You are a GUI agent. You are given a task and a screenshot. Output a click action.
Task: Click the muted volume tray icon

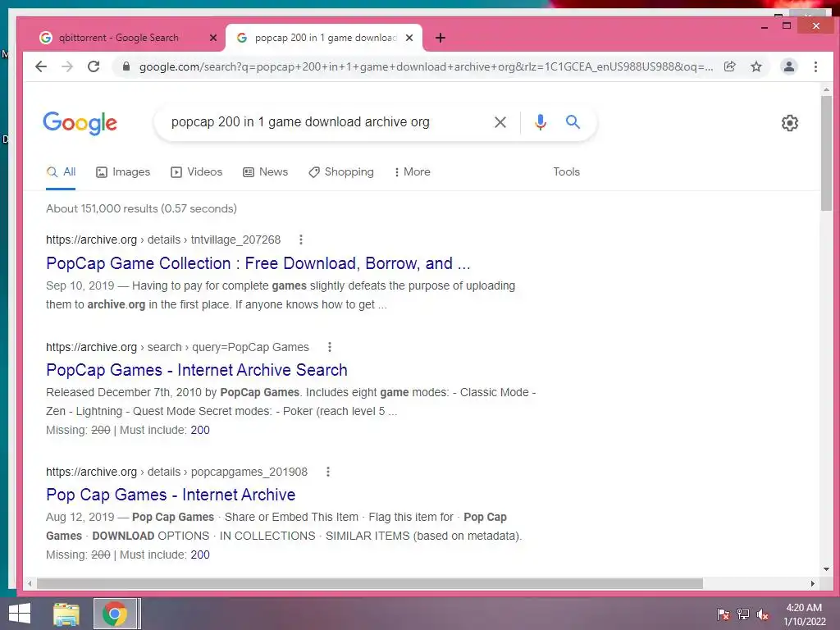coord(762,614)
